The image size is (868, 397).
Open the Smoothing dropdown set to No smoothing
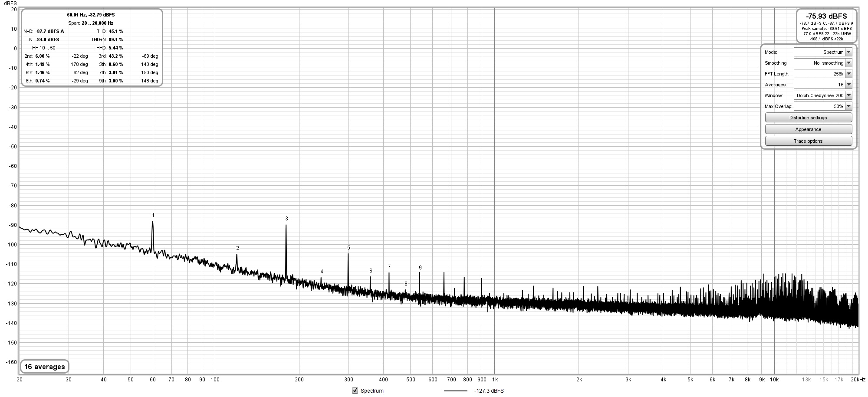tap(823, 63)
